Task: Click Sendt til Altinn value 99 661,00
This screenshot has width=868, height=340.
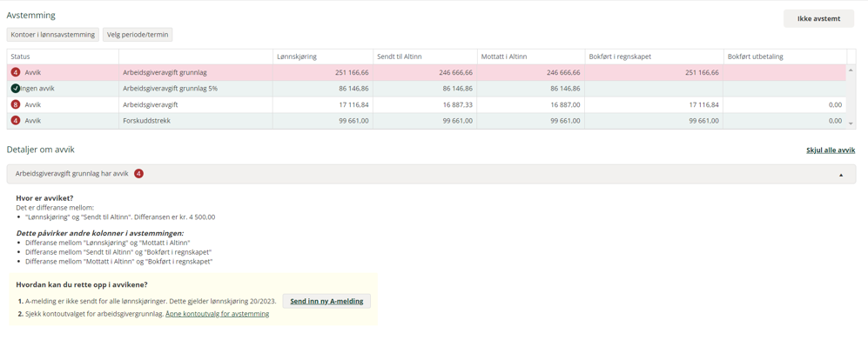Action: pyautogui.click(x=458, y=121)
